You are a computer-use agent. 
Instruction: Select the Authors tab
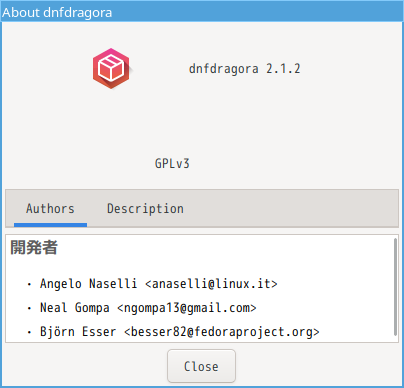click(50, 209)
